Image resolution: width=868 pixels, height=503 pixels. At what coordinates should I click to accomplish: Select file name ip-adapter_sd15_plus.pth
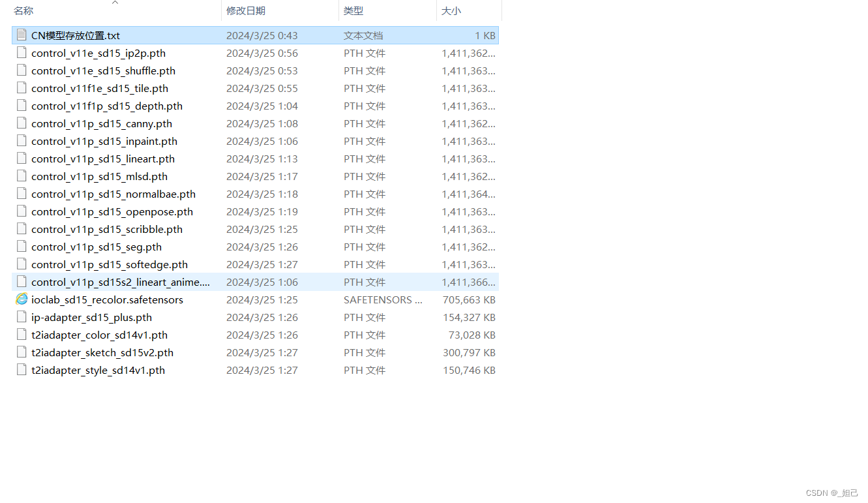pyautogui.click(x=91, y=317)
